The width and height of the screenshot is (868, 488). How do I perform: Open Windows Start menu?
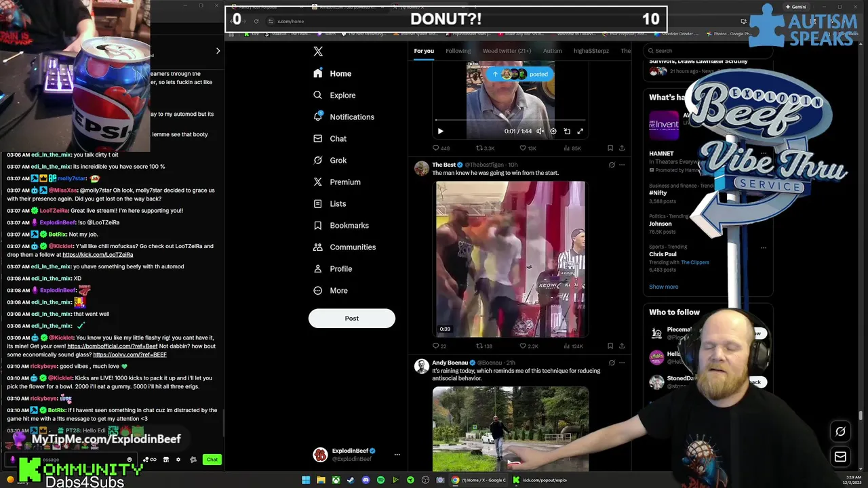306,480
